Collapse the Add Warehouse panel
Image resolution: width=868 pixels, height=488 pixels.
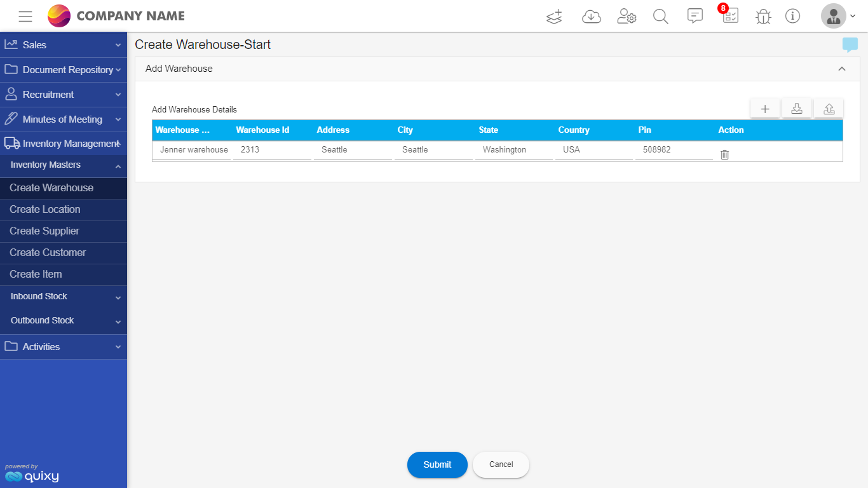(842, 69)
